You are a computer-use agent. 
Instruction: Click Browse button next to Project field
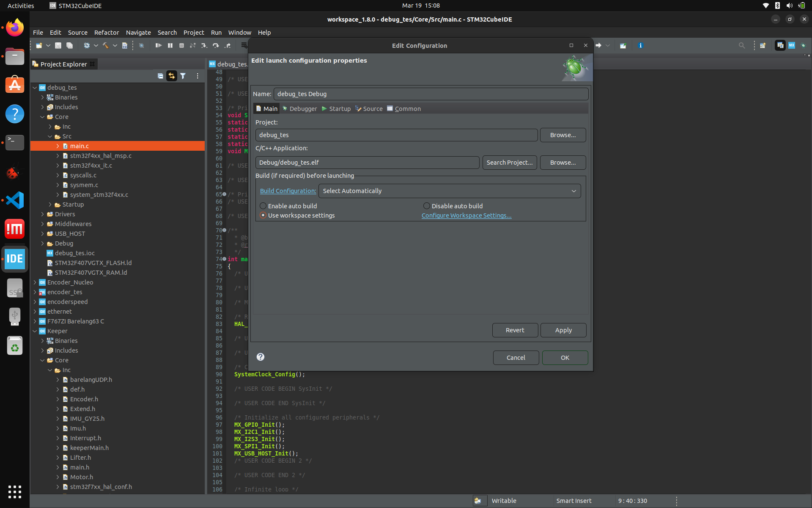point(563,135)
